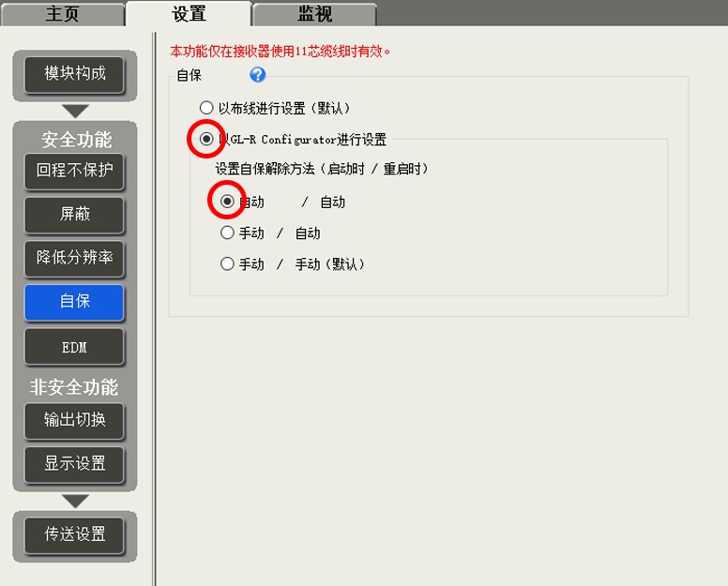This screenshot has height=586, width=728.
Task: Open the 模块构成 page
Action: click(x=75, y=73)
